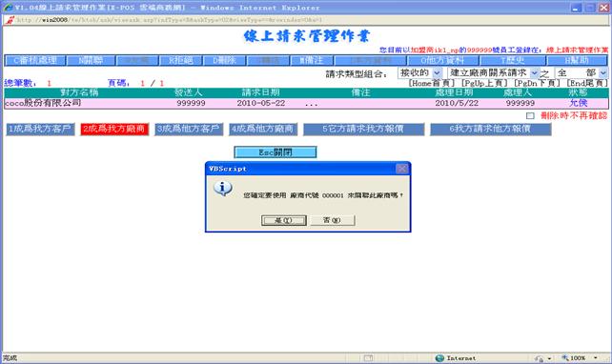Click the Internet Explorer icon in the title bar
This screenshot has width=612, height=364.
8,8
